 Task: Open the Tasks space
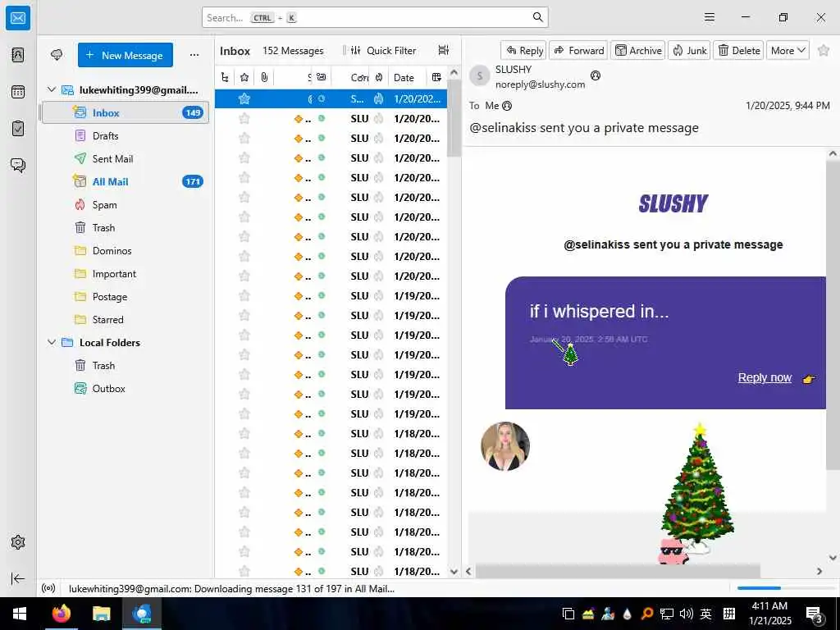click(18, 129)
